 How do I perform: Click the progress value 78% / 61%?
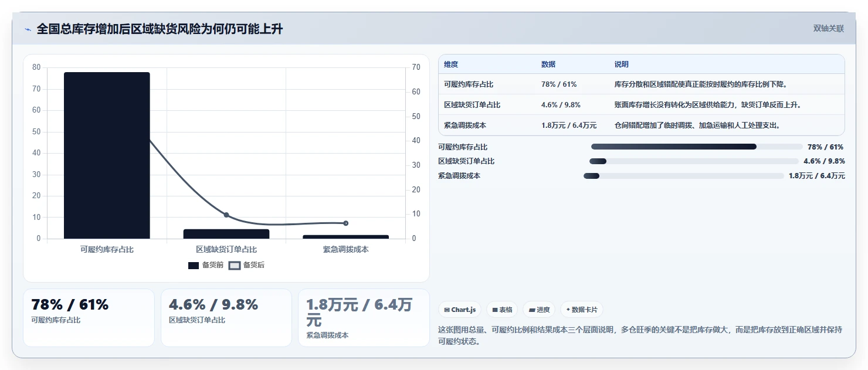click(x=825, y=147)
